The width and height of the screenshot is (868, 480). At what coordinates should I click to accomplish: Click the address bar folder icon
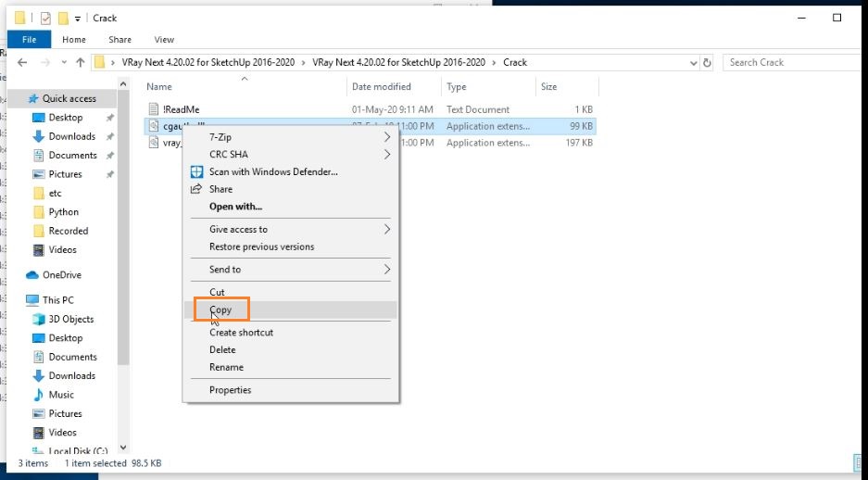(99, 63)
